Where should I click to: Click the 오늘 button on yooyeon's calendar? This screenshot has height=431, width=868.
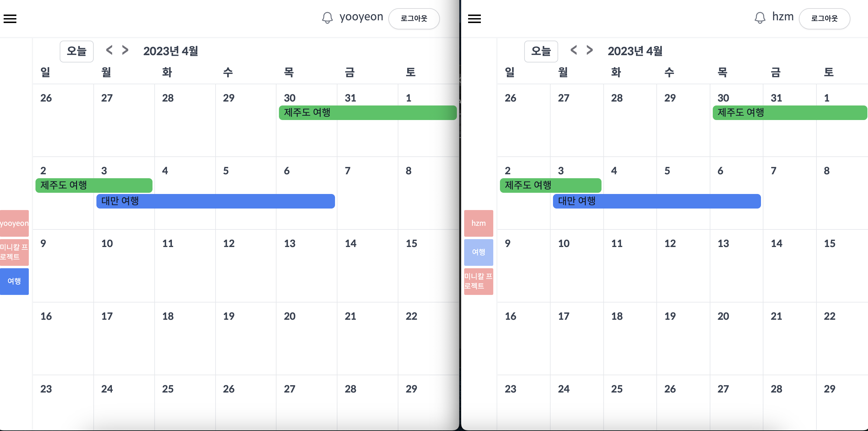76,51
